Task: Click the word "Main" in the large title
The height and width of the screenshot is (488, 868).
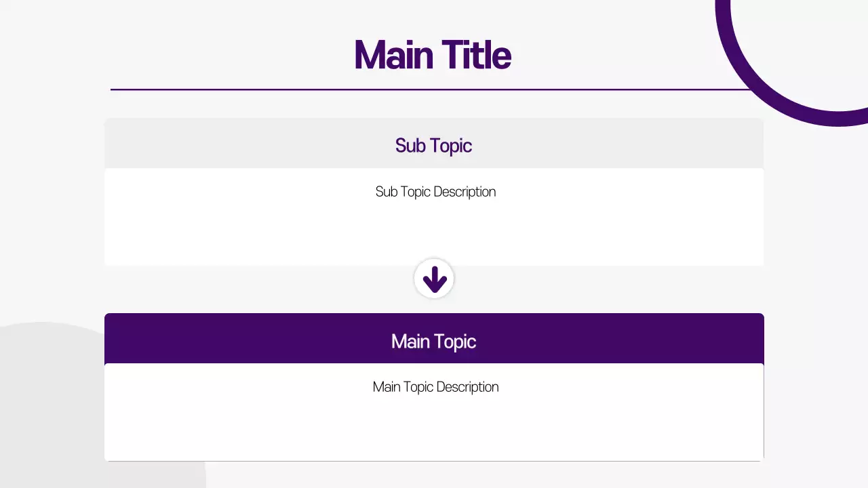Action: click(x=393, y=55)
